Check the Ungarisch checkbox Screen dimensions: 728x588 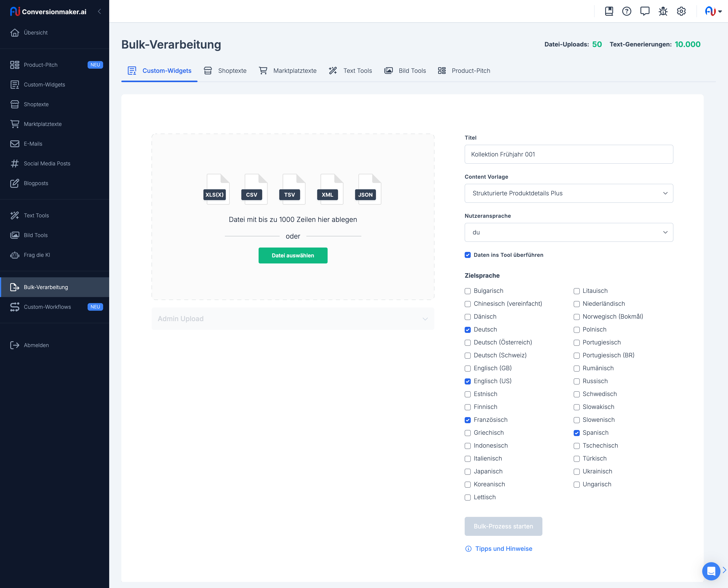tap(577, 484)
